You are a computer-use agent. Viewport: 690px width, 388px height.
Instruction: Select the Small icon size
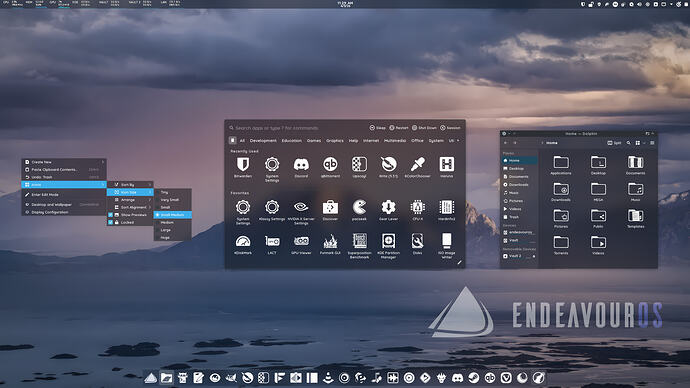172,207
